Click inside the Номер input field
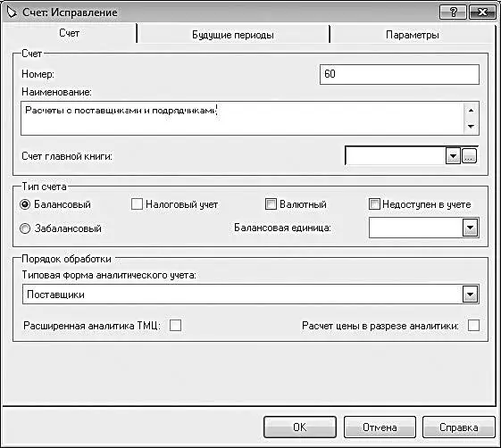The width and height of the screenshot is (501, 448). (x=399, y=74)
